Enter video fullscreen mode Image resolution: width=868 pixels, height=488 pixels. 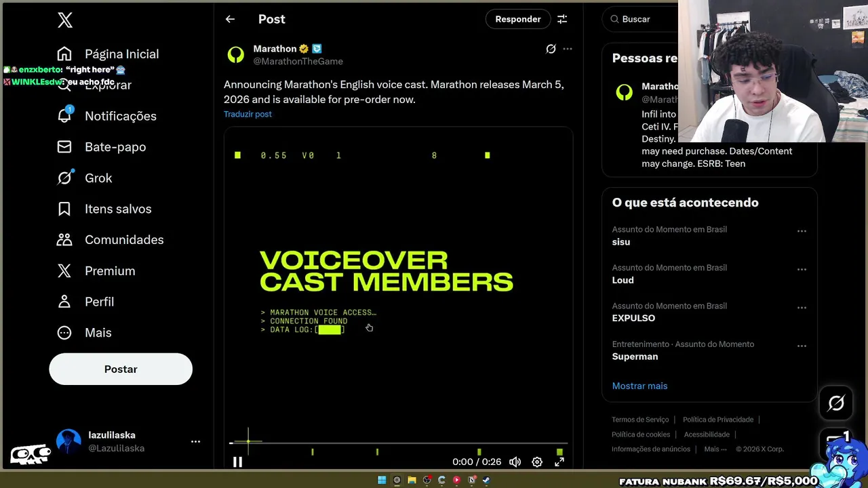tap(559, 462)
